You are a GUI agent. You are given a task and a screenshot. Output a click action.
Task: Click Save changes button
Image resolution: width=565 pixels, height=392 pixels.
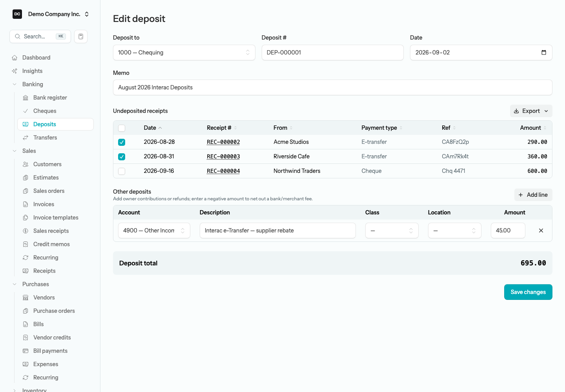528,292
